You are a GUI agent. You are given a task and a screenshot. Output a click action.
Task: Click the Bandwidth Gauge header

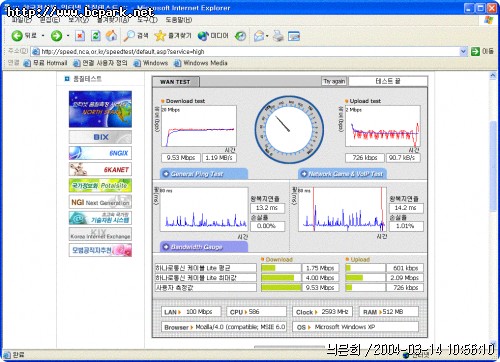tap(204, 247)
